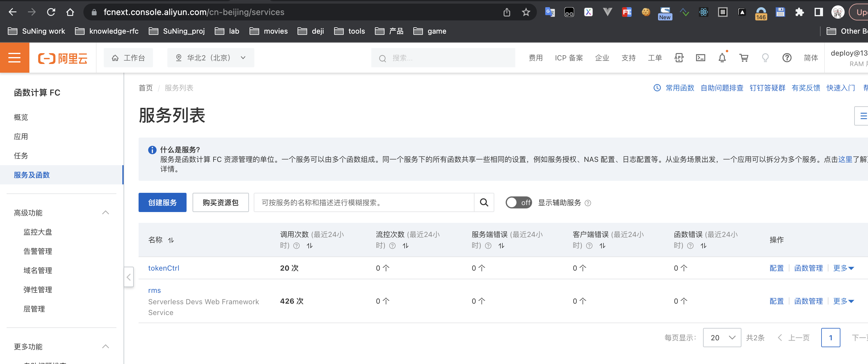The width and height of the screenshot is (868, 364).
Task: Select 概览 in the sidebar
Action: tap(21, 117)
